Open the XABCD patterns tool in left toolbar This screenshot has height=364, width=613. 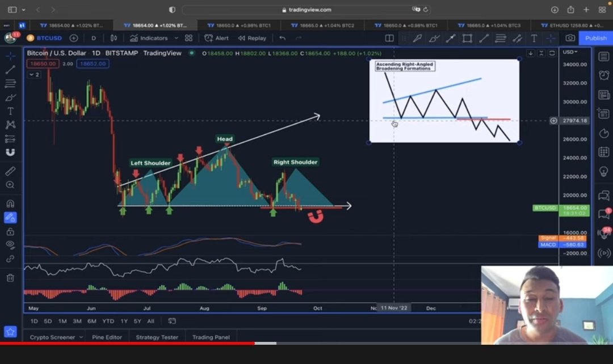pos(10,125)
